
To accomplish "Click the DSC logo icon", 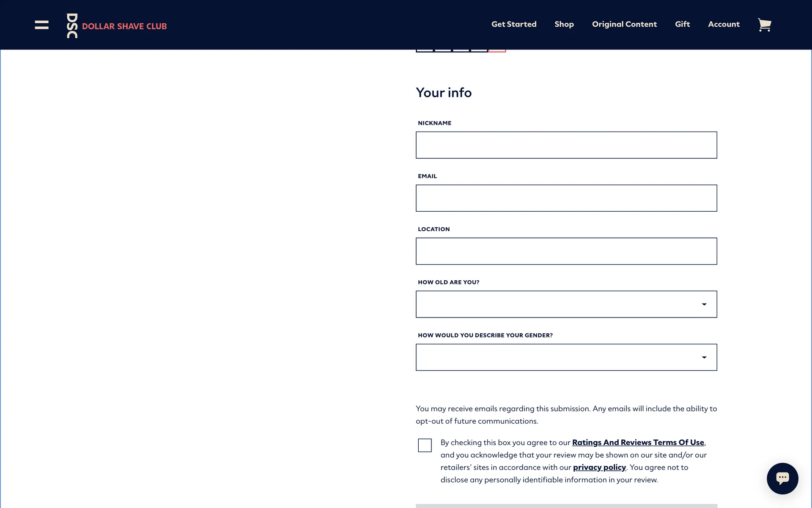I will [72, 26].
